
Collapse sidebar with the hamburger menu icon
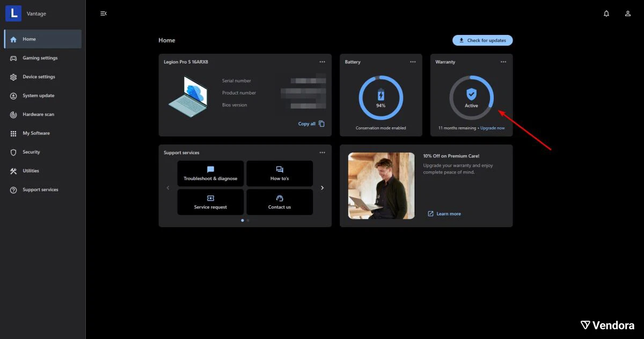click(104, 13)
